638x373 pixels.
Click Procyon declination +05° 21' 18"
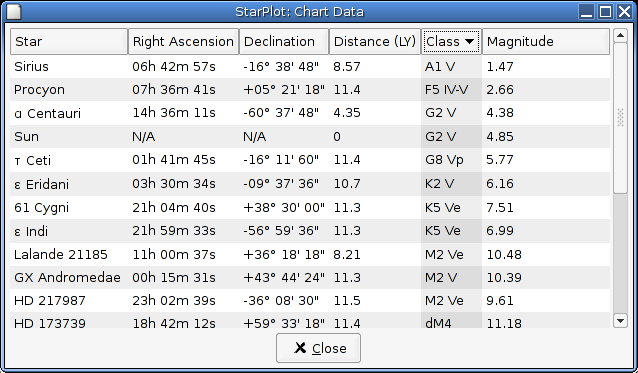pyautogui.click(x=284, y=89)
